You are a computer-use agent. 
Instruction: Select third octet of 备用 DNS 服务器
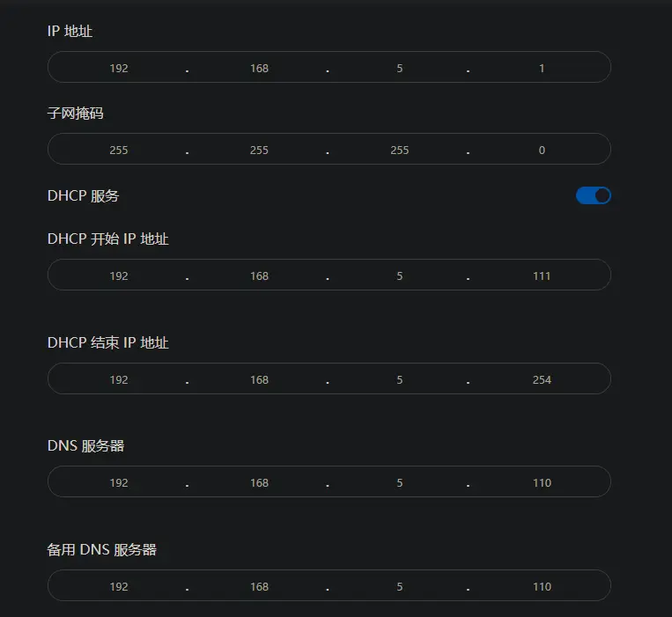point(400,586)
